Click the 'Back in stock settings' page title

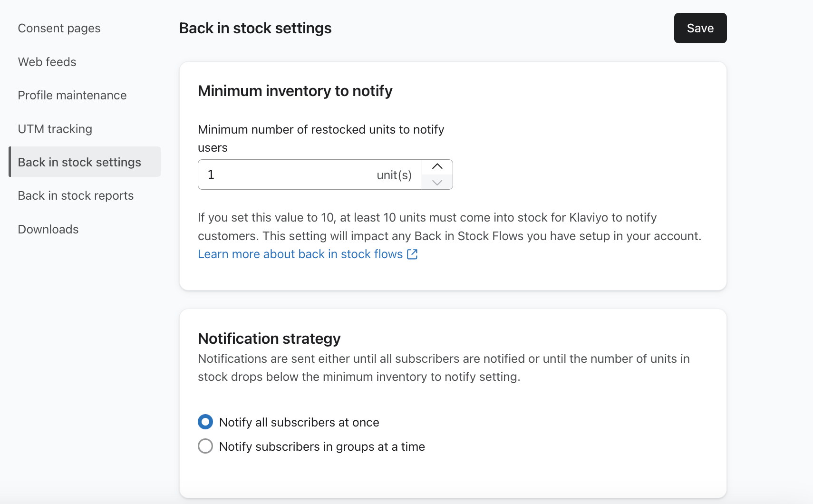(255, 29)
